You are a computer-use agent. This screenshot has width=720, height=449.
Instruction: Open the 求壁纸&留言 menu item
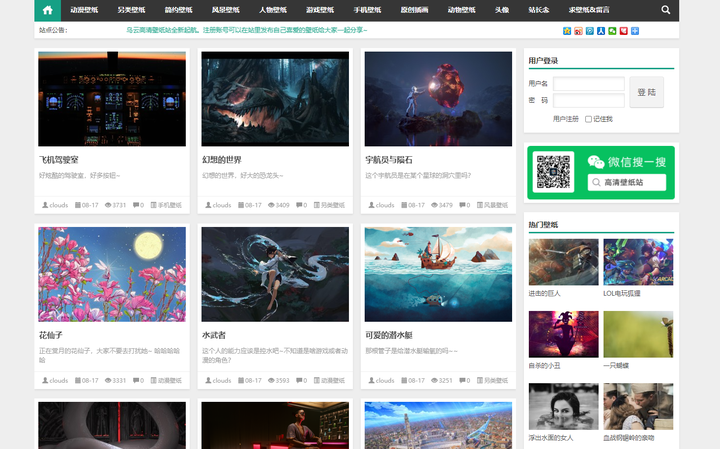[x=589, y=10]
